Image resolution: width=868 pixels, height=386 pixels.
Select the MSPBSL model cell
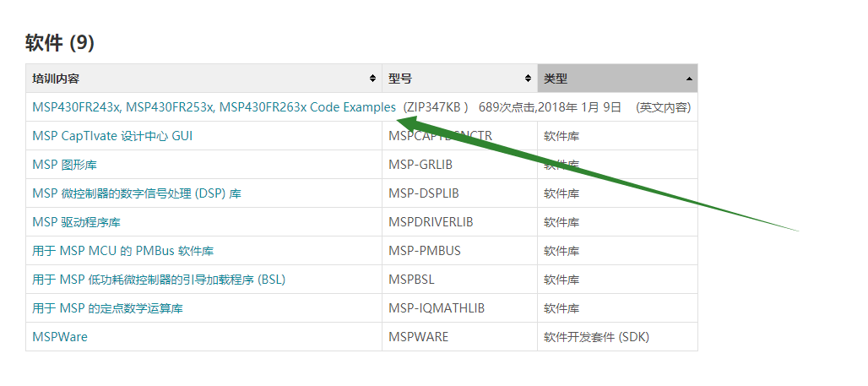(459, 280)
